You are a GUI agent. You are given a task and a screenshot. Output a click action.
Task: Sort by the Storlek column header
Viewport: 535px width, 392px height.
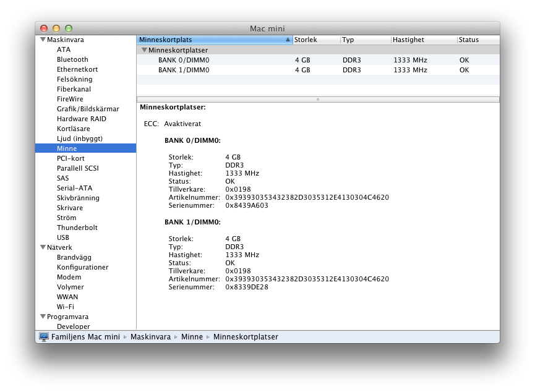tap(316, 40)
